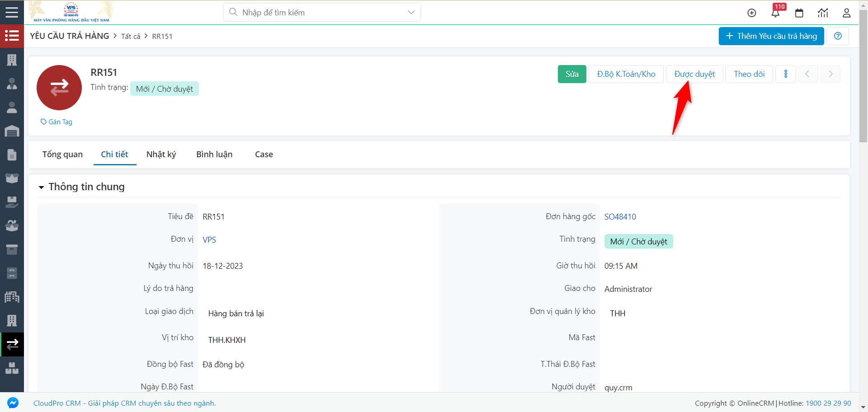Click the Giao cho value Administrator
The height and width of the screenshot is (412, 868).
click(x=628, y=289)
